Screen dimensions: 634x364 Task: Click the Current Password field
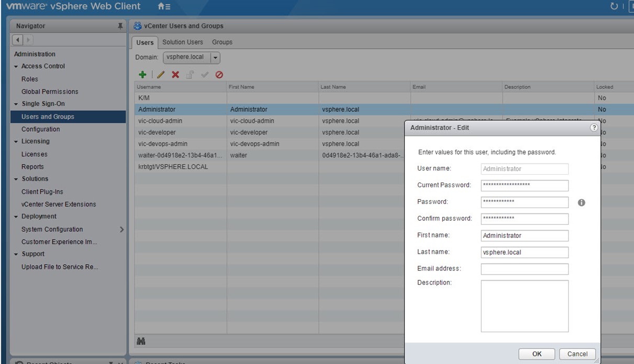click(x=525, y=185)
